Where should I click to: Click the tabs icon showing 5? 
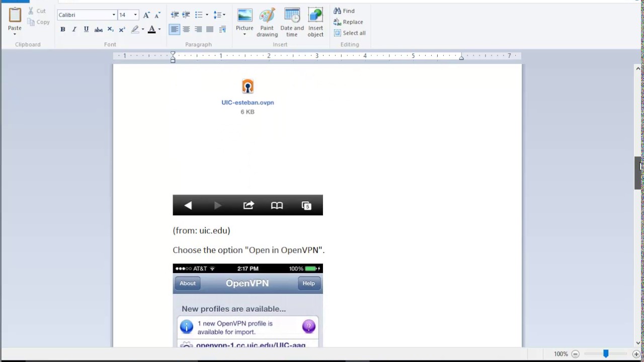click(306, 205)
